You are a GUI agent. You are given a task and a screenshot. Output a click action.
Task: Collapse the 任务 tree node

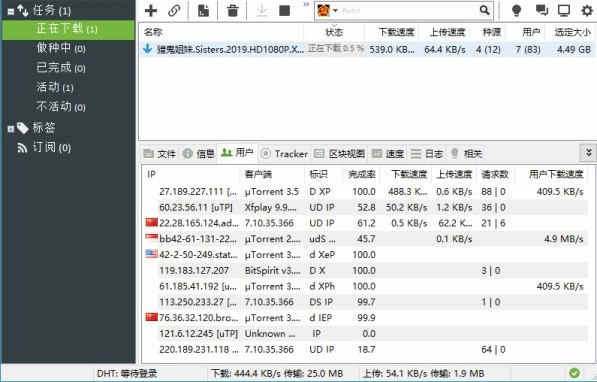click(x=11, y=12)
